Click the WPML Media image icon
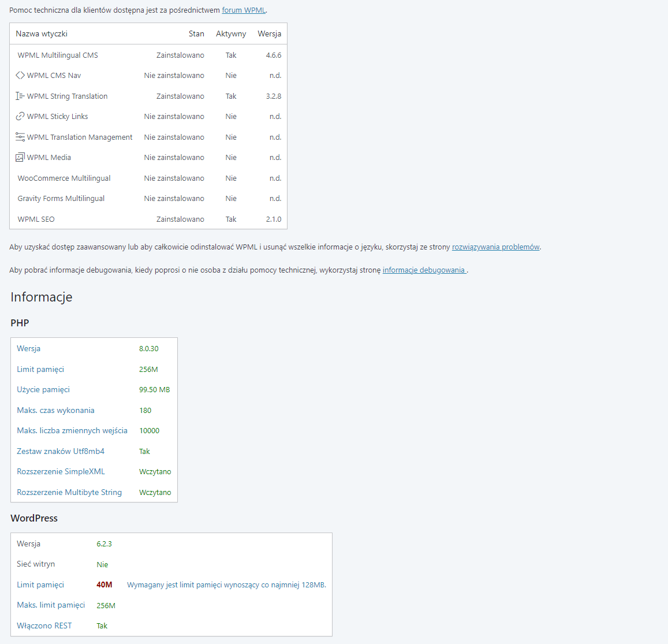Viewport: 668px width, 644px height. click(20, 157)
